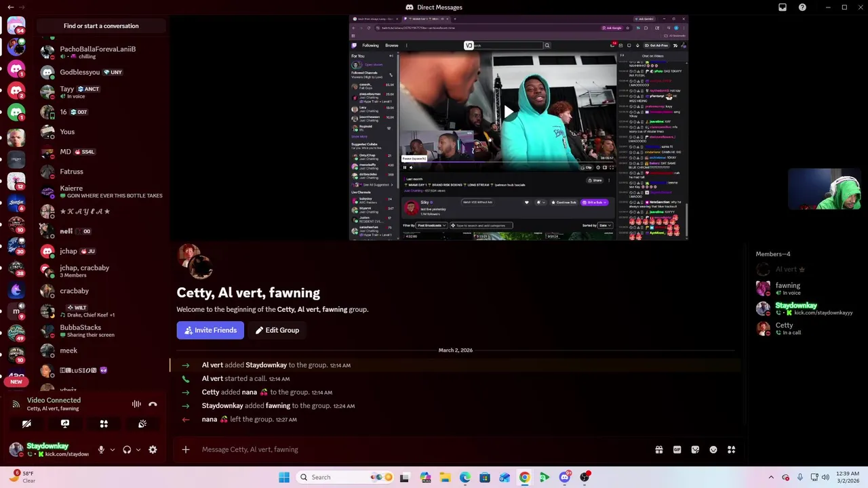Expand microphone input options chevron
Screen dimensions: 868x488
[x=113, y=449]
